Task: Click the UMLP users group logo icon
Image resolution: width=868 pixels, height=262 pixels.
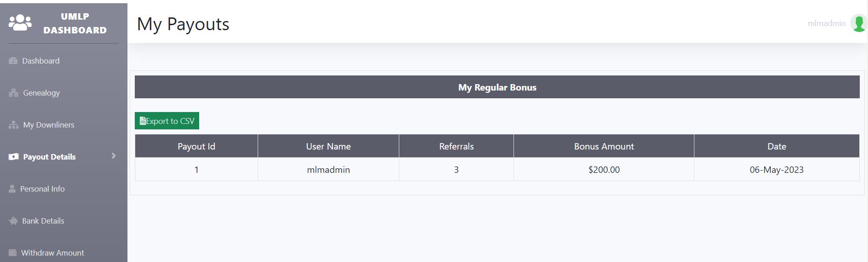Action: pyautogui.click(x=20, y=22)
